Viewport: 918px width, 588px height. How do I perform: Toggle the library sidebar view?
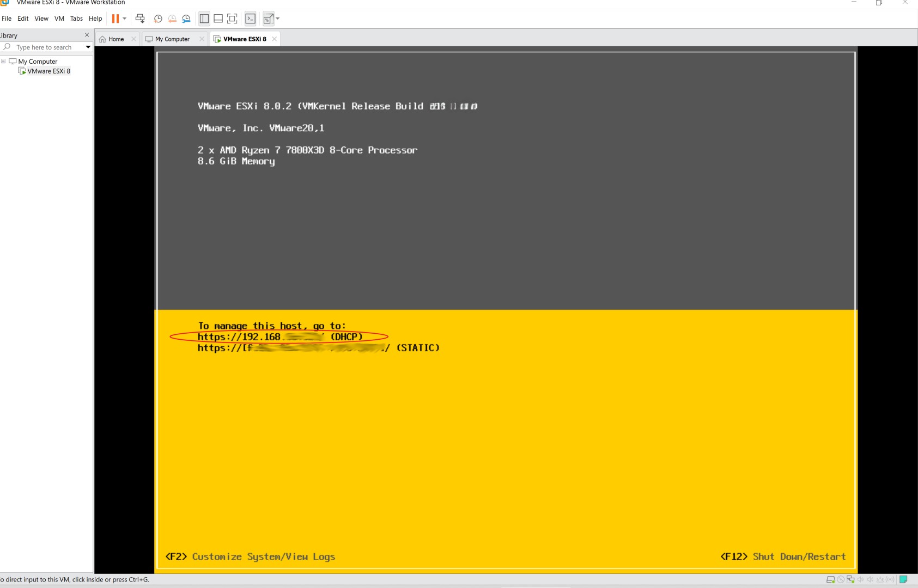pyautogui.click(x=204, y=19)
